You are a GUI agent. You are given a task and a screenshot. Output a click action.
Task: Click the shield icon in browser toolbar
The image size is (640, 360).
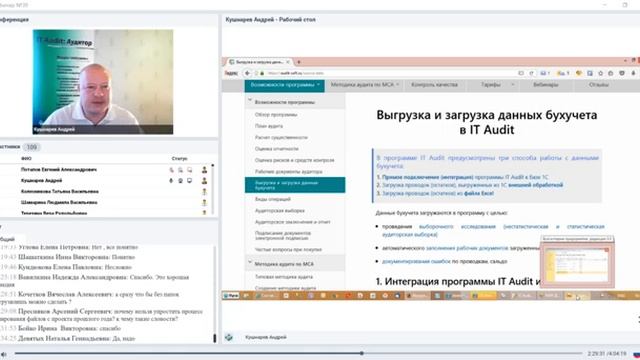pos(622,73)
